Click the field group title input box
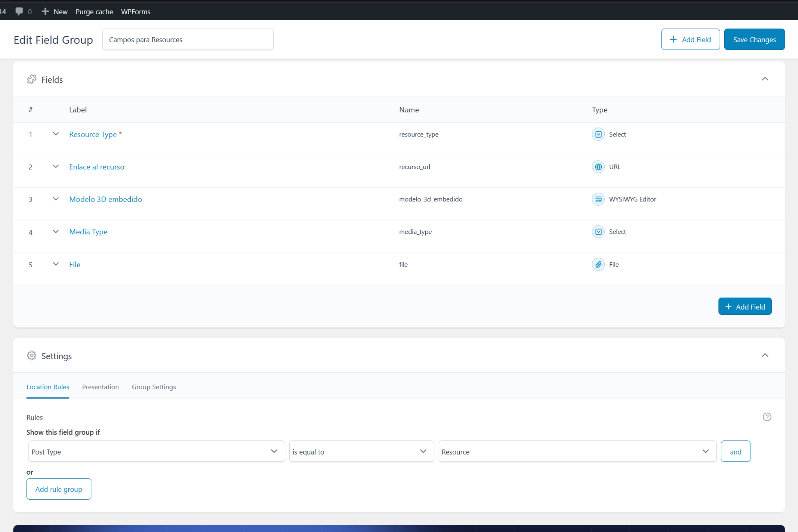Screen dimensions: 798x532 tap(188, 39)
